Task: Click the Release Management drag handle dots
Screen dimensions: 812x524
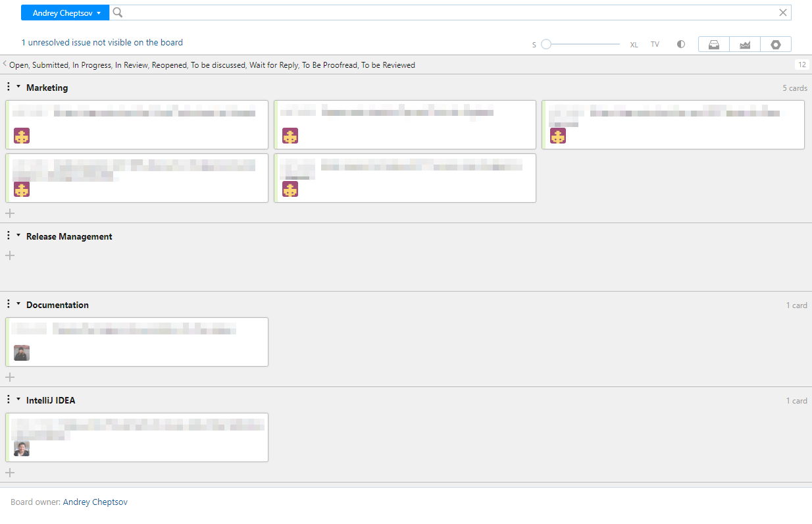Action: coord(8,236)
